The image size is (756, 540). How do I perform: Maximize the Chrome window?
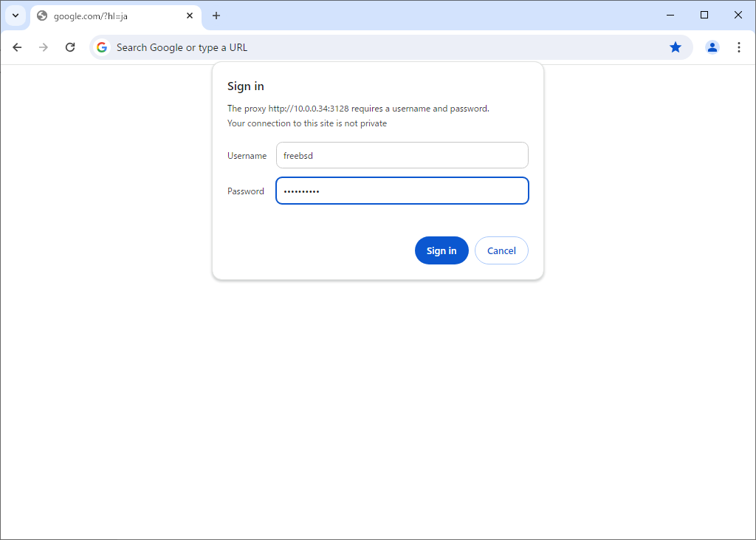[704, 15]
